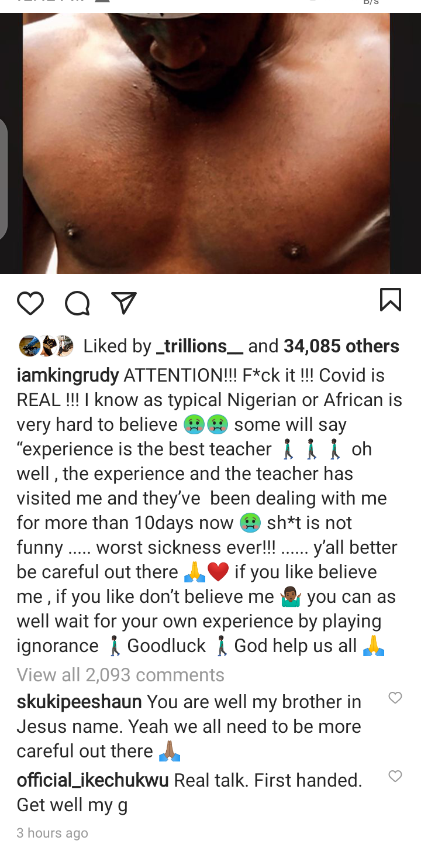Tap the shirtless post photo
The height and width of the screenshot is (868, 421).
pos(206,143)
